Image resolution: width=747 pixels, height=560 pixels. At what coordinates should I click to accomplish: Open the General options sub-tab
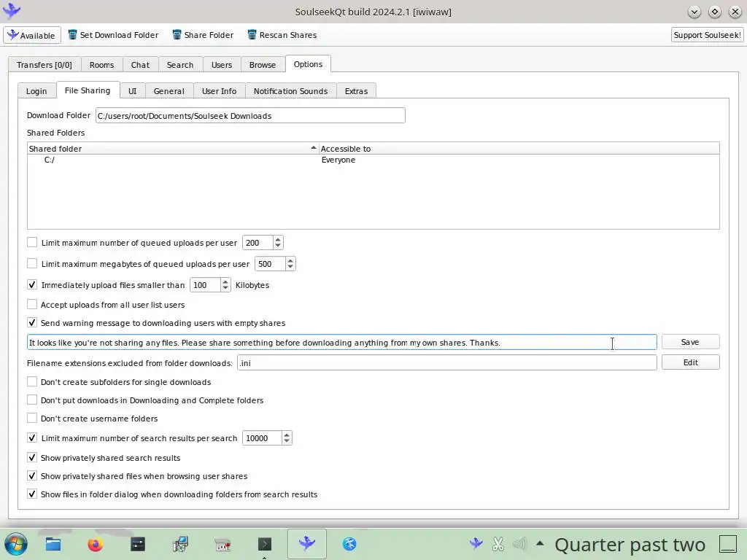tap(169, 91)
